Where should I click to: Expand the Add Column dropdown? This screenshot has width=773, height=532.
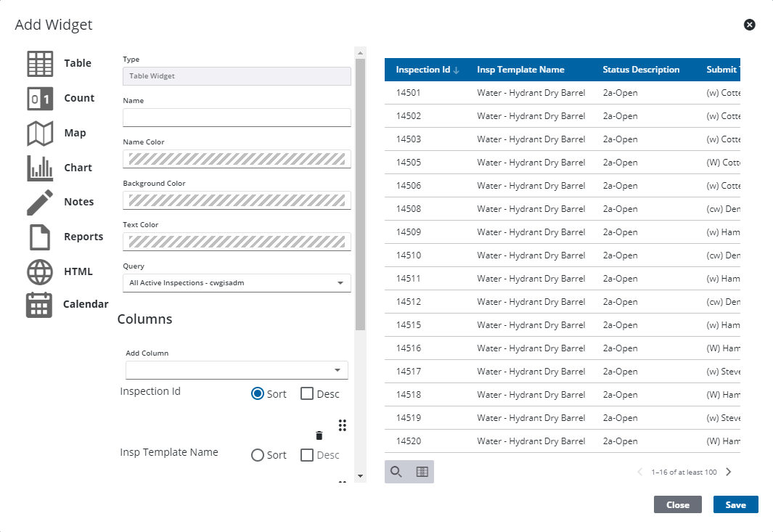click(237, 370)
